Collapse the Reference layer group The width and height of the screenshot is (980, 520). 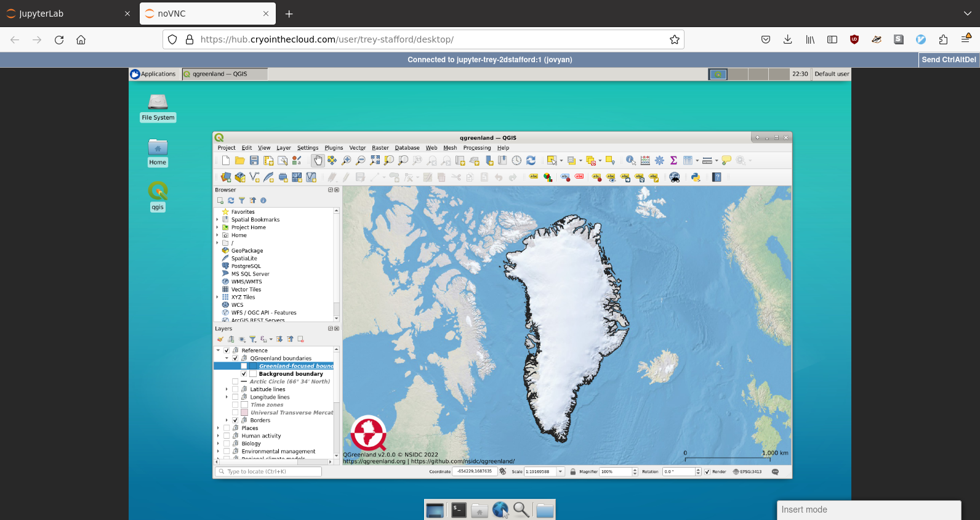point(218,351)
